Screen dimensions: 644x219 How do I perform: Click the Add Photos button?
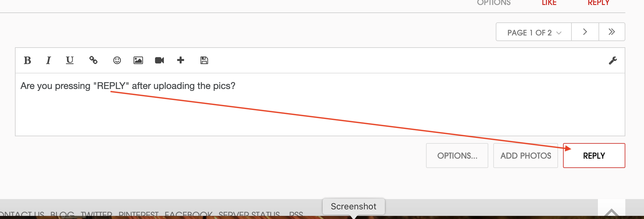(x=526, y=156)
